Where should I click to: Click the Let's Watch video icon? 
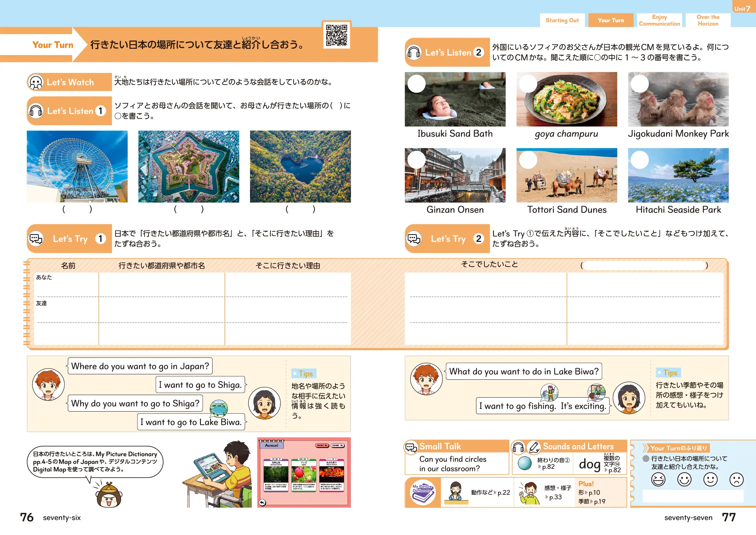36,82
